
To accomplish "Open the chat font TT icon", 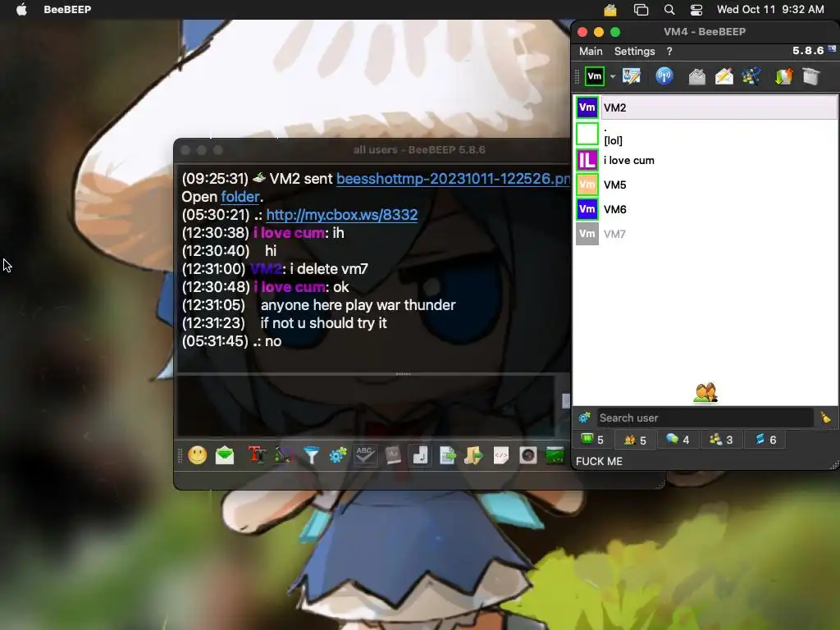I will 257,455.
